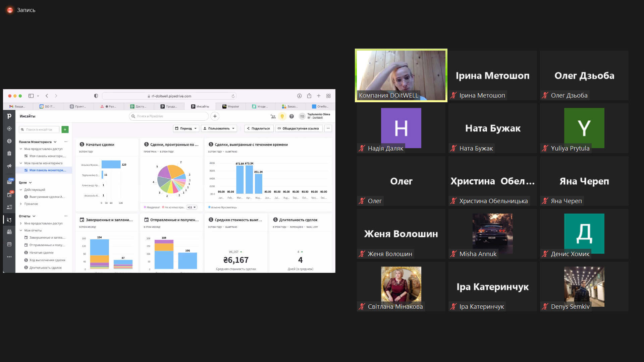Open the Deals dollar icon in the sidebar
Screen dimensions: 644x362
coord(9,141)
